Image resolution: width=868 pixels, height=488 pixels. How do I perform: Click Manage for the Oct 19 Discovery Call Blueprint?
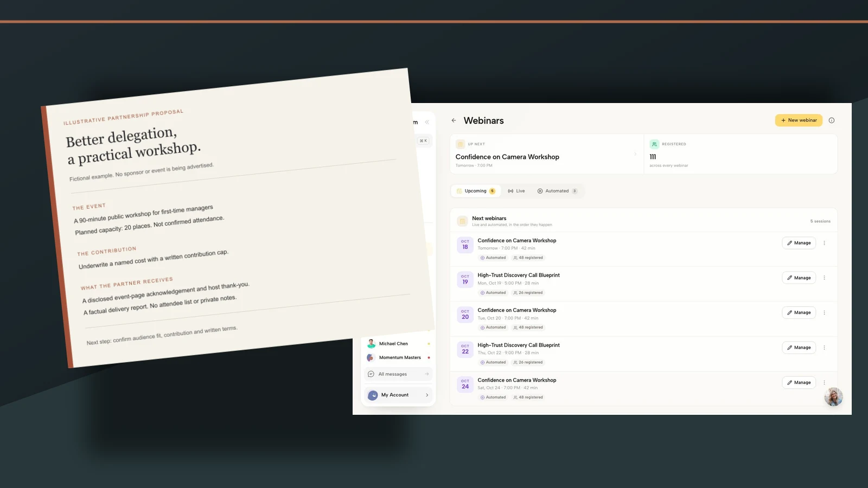click(799, 278)
